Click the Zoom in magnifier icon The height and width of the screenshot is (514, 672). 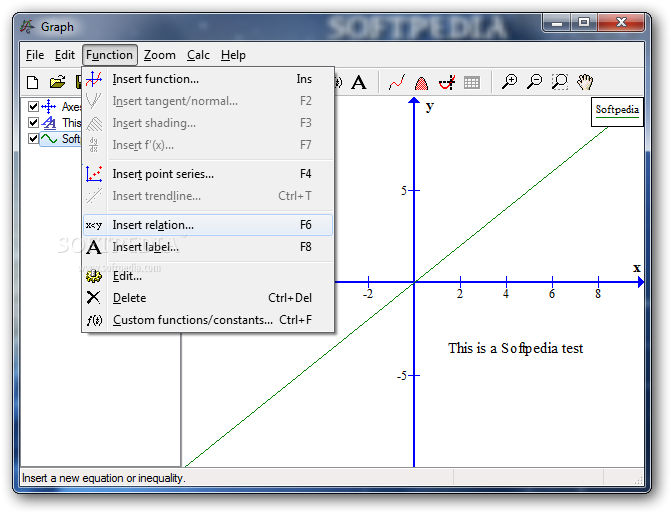click(x=510, y=81)
